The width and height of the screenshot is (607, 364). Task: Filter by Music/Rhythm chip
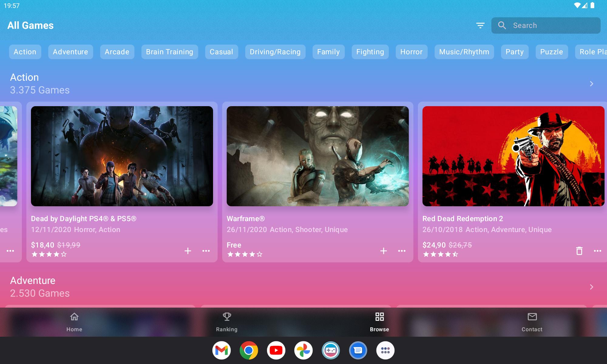464,52
